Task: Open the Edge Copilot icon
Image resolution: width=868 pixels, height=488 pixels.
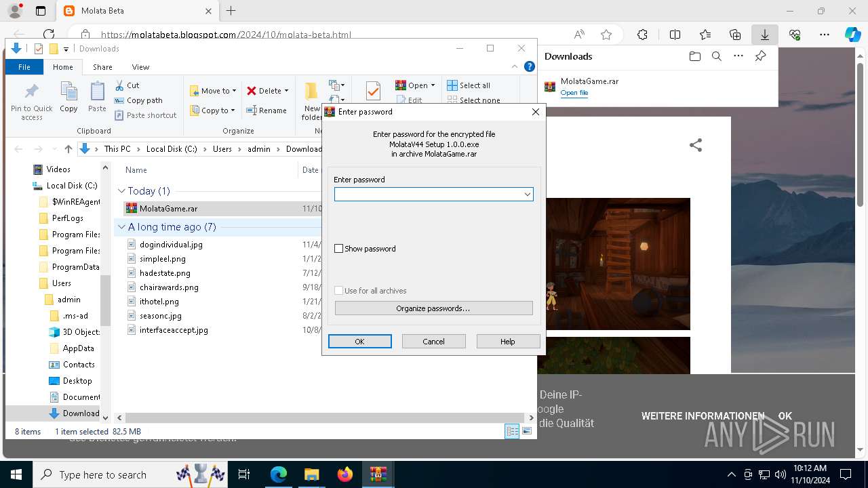Action: [852, 35]
